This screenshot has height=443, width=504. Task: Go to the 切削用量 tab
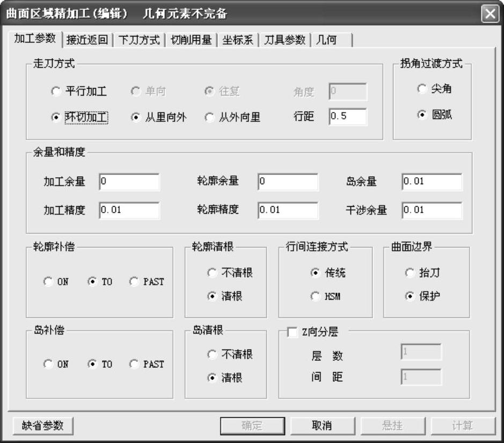[x=191, y=40]
